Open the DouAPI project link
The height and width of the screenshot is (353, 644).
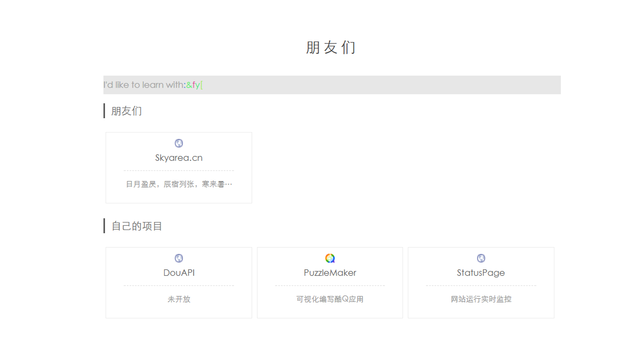[x=179, y=273]
